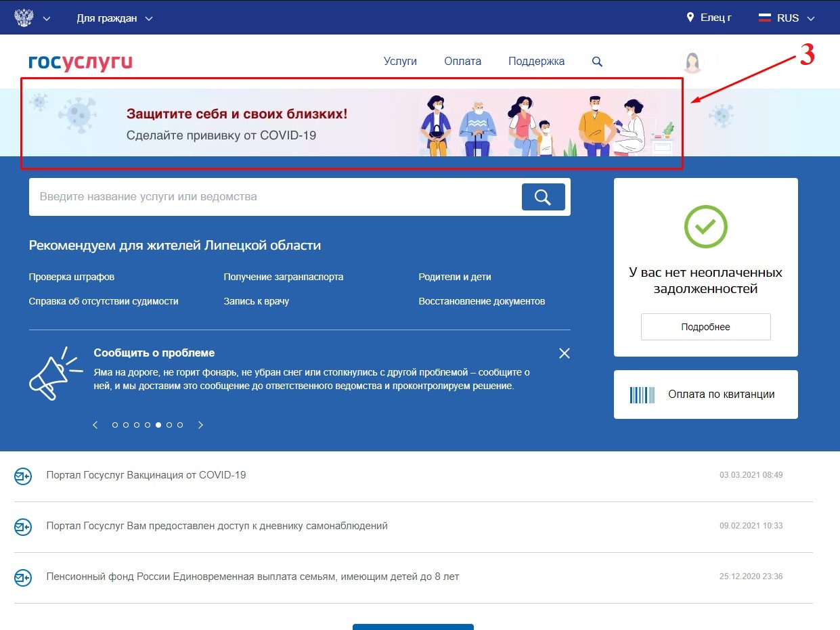Select the filled active carousel dot

pos(158,425)
